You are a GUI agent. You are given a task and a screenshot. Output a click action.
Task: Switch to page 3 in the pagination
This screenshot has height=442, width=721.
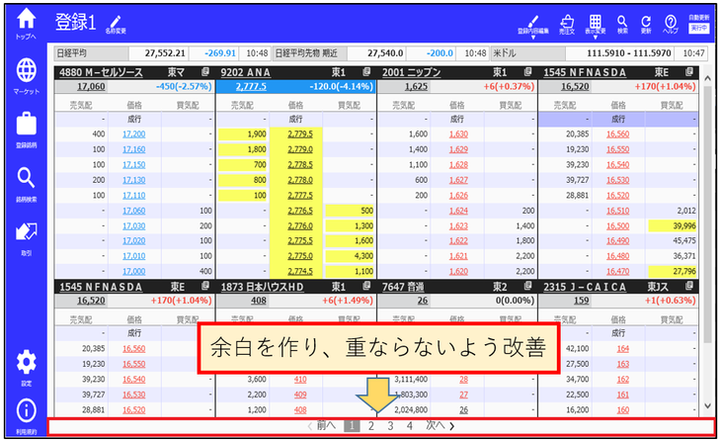390,426
